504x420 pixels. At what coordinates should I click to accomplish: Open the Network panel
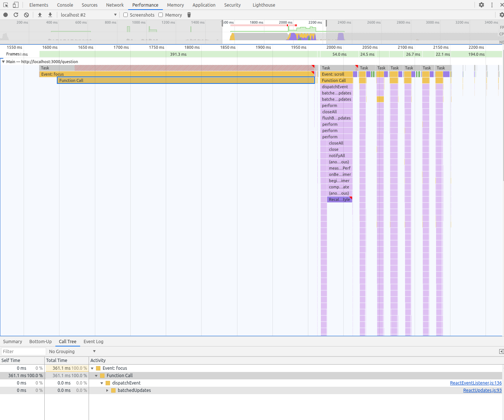[x=115, y=5]
